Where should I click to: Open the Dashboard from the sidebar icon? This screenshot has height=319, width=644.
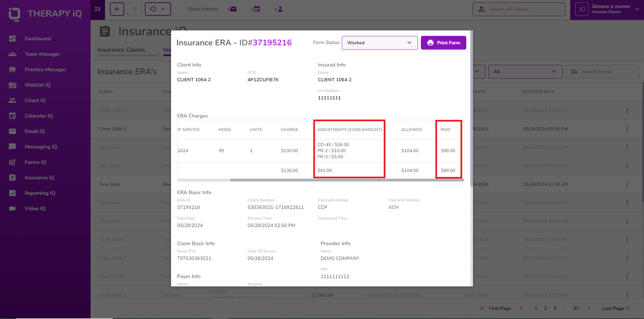point(12,39)
